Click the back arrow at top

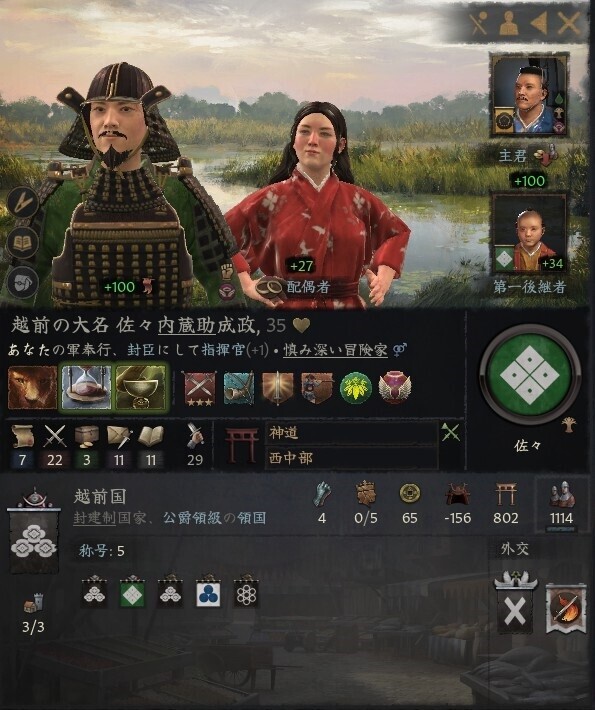coord(539,23)
